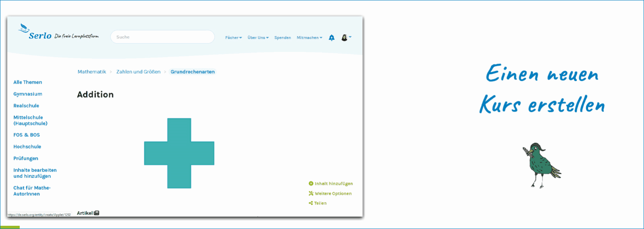
Task: Click the large teal plus image
Action: point(179,153)
